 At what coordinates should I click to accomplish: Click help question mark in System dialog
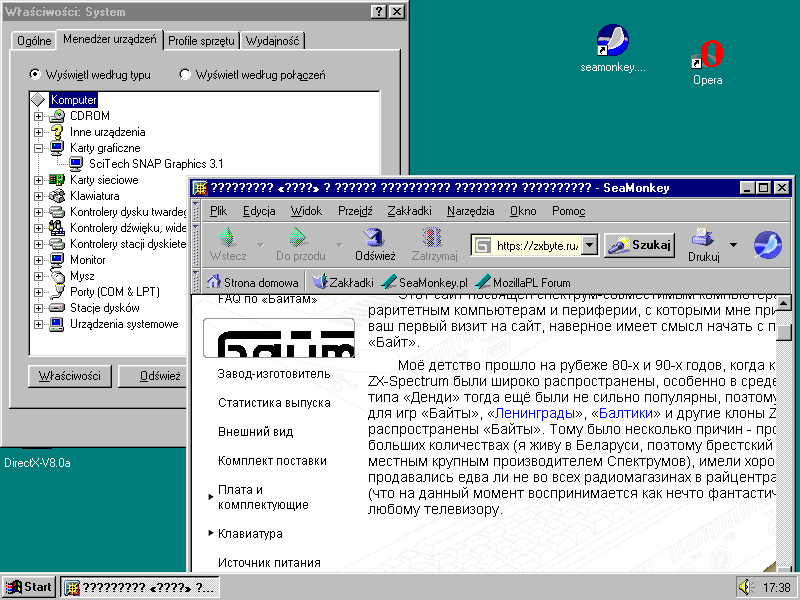[378, 12]
